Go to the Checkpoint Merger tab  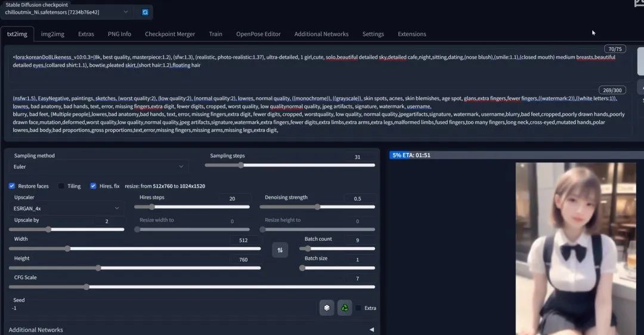point(170,34)
